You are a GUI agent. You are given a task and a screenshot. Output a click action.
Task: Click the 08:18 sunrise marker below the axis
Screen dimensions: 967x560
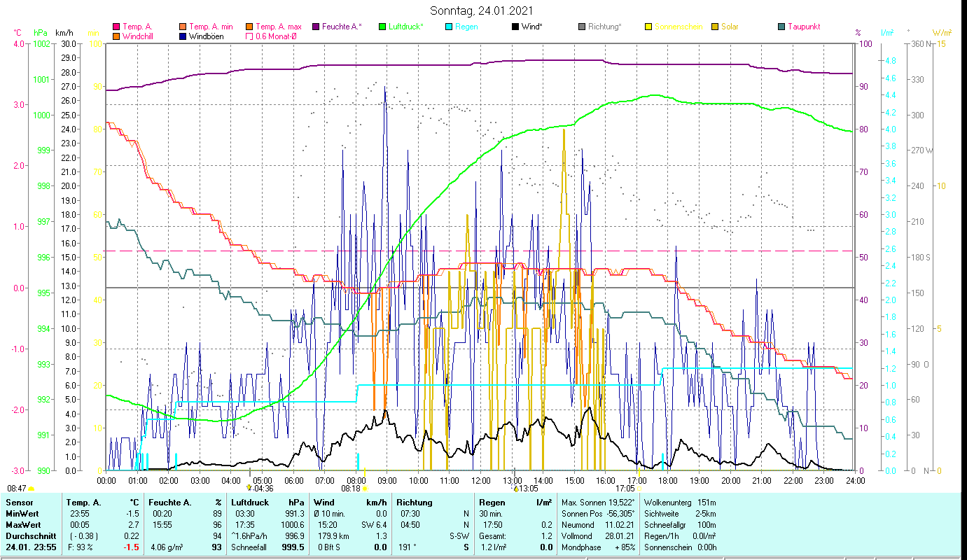(354, 489)
